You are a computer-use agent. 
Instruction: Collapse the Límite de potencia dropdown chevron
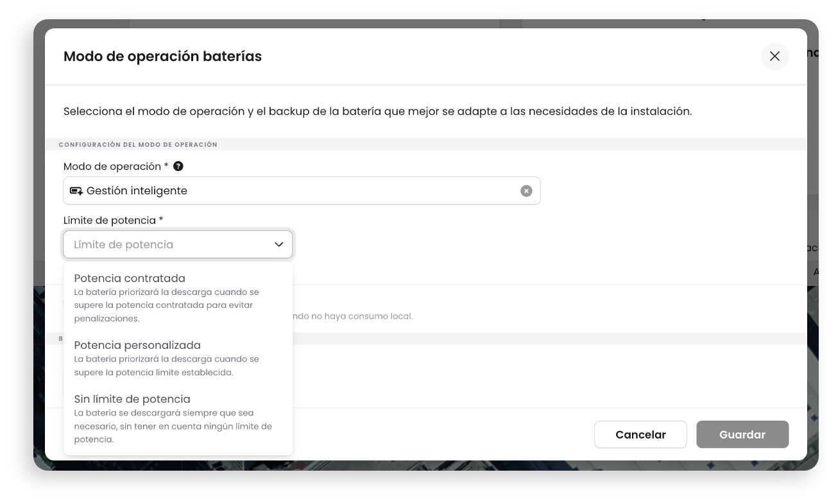pyautogui.click(x=279, y=244)
